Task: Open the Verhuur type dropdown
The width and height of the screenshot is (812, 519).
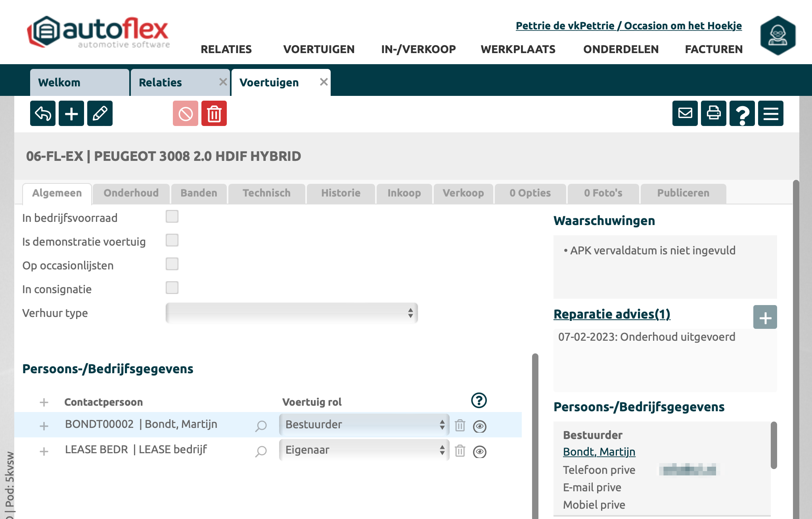Action: click(291, 313)
